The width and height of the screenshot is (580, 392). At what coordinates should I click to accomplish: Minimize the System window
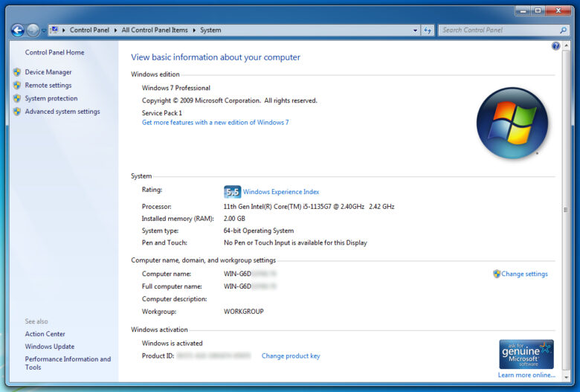pos(523,10)
